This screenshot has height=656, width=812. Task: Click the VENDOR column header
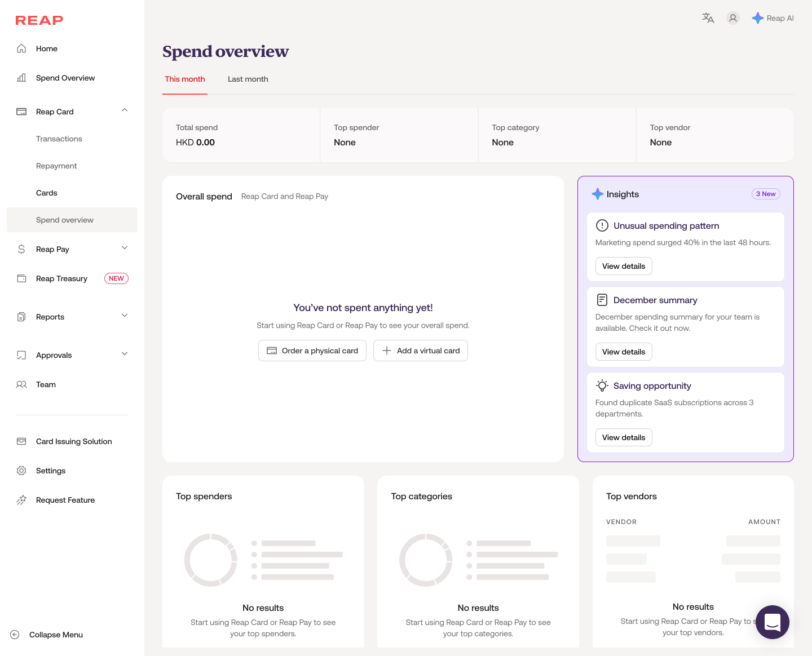621,522
